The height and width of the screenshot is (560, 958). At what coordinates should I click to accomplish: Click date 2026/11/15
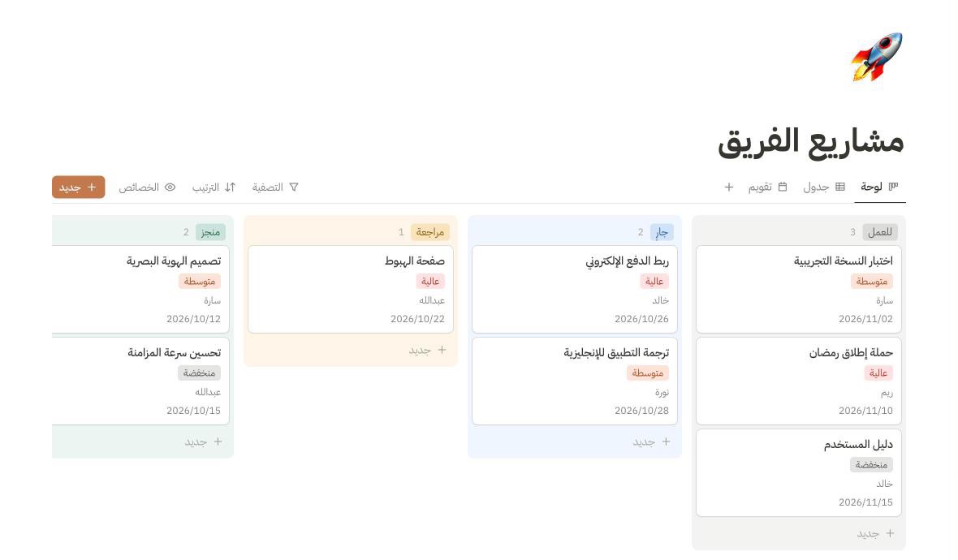pos(865,502)
